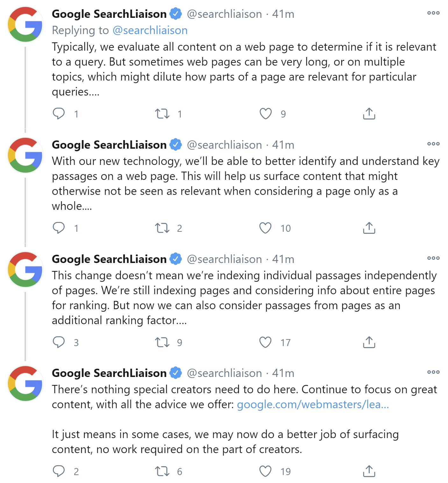Viewport: 448px width, 483px height.
Task: Click the reply bubble on the third tweet
Action: pyautogui.click(x=59, y=342)
